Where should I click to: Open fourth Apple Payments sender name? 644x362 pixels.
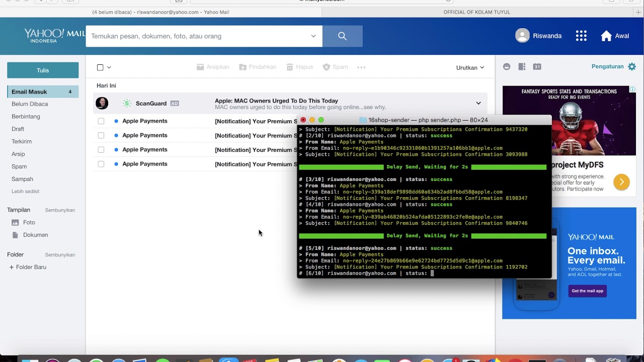click(145, 164)
